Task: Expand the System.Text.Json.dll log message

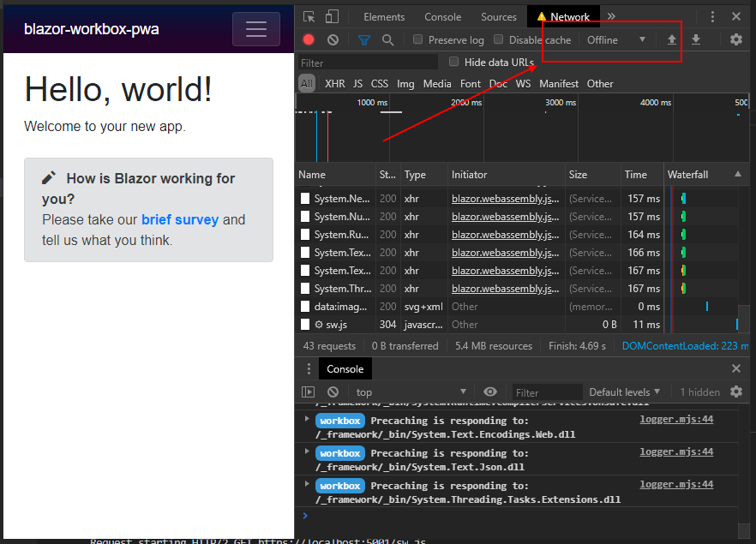Action: point(307,452)
